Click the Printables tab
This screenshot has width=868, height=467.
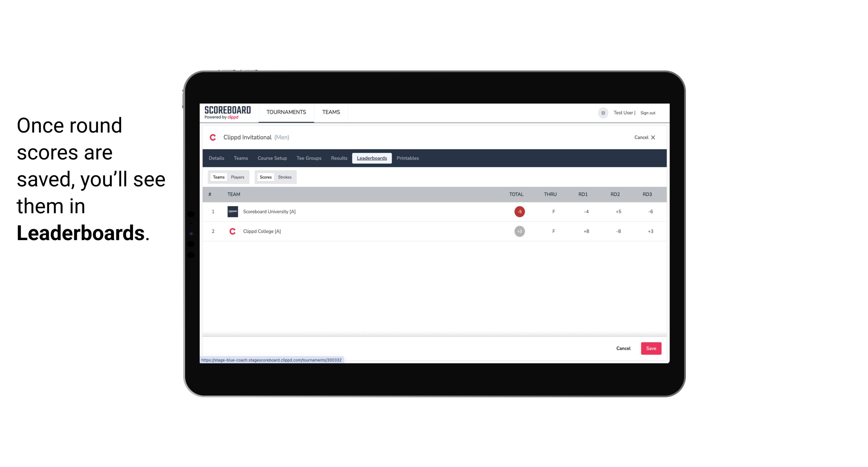click(408, 158)
